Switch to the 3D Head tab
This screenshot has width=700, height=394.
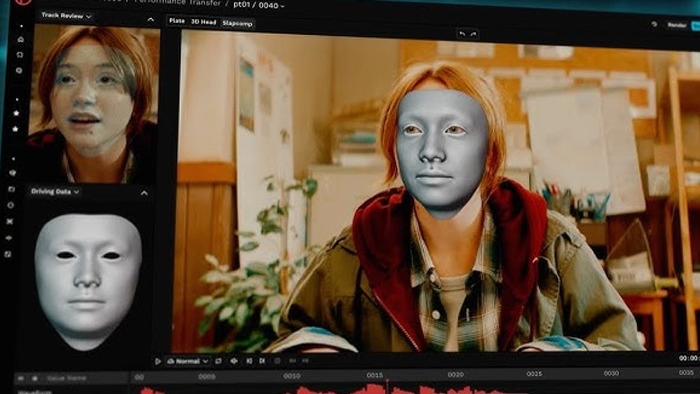(x=204, y=22)
